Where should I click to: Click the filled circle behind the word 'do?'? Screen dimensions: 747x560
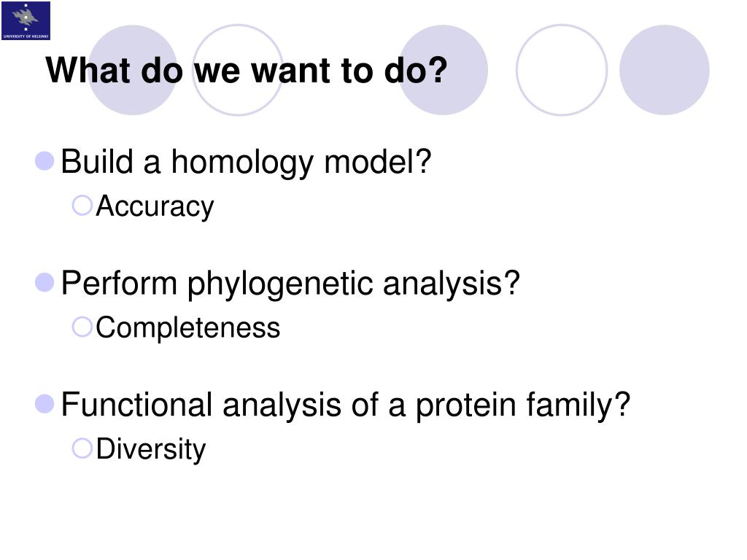443,70
